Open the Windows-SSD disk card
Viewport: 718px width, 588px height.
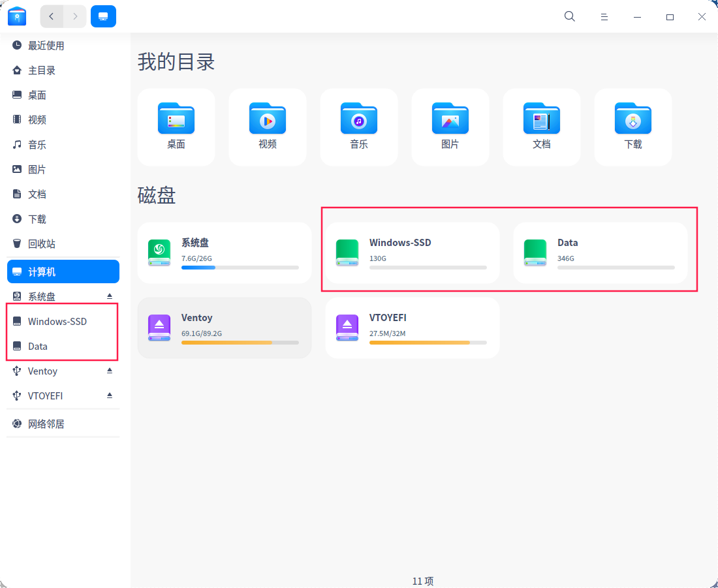[x=411, y=253]
